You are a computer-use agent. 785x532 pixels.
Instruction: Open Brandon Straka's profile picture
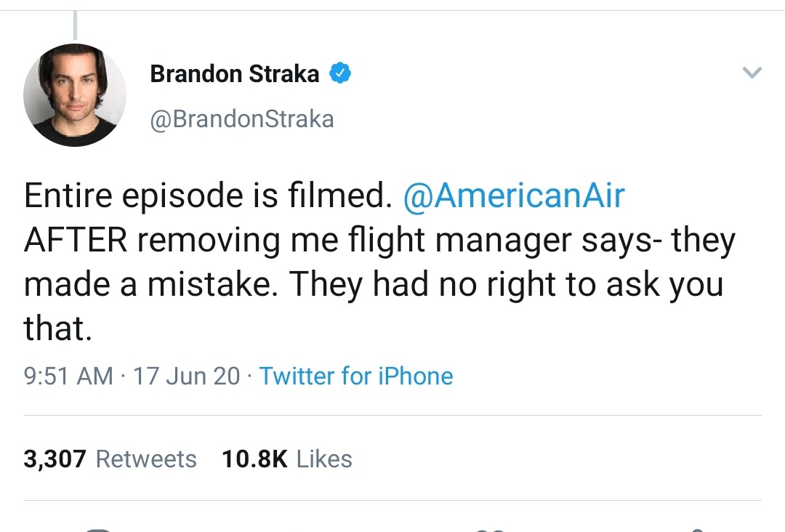coord(75,94)
